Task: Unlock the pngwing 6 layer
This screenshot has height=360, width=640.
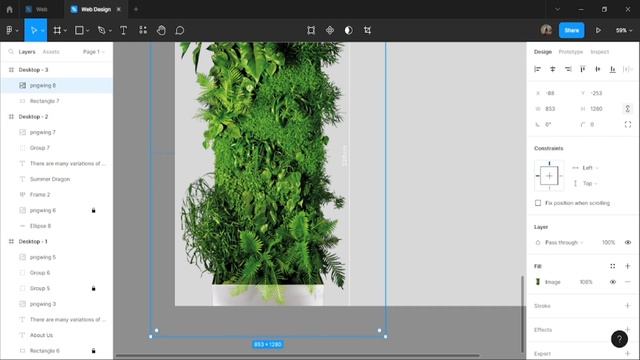Action: tap(93, 210)
